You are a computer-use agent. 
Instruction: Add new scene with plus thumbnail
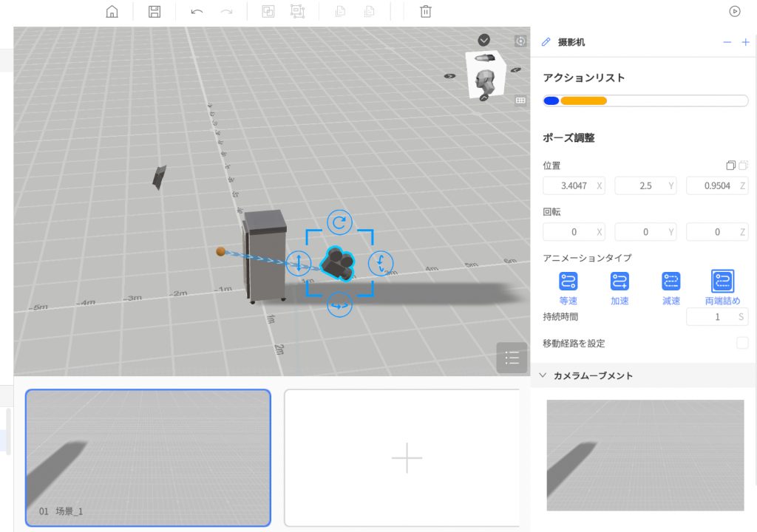pos(406,458)
